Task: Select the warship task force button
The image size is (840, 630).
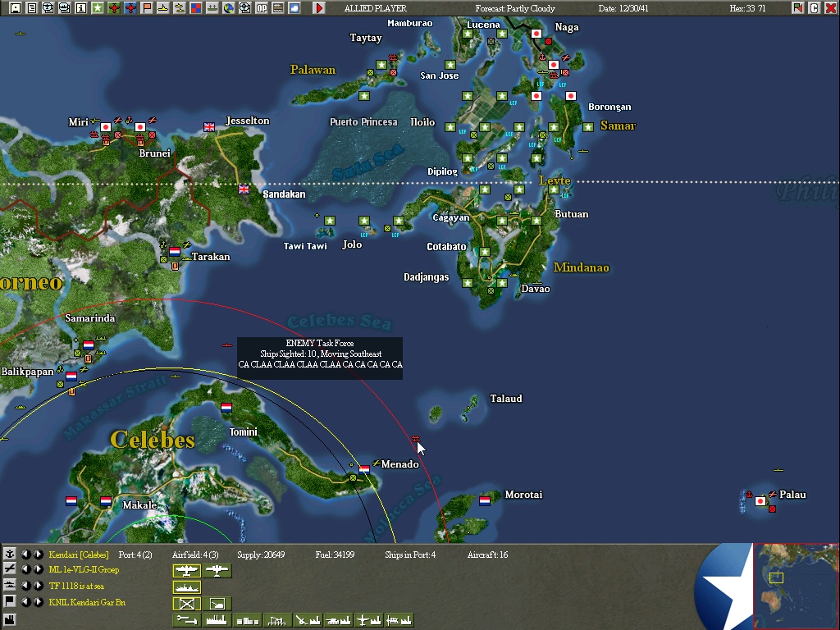Action: point(187,587)
